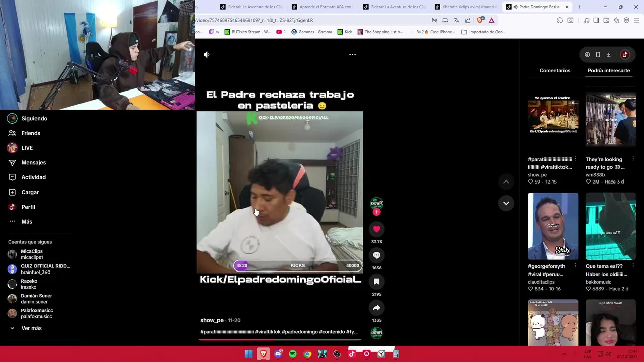The width and height of the screenshot is (644, 362).
Task: Expand Ver más followed accounts
Action: 25,328
